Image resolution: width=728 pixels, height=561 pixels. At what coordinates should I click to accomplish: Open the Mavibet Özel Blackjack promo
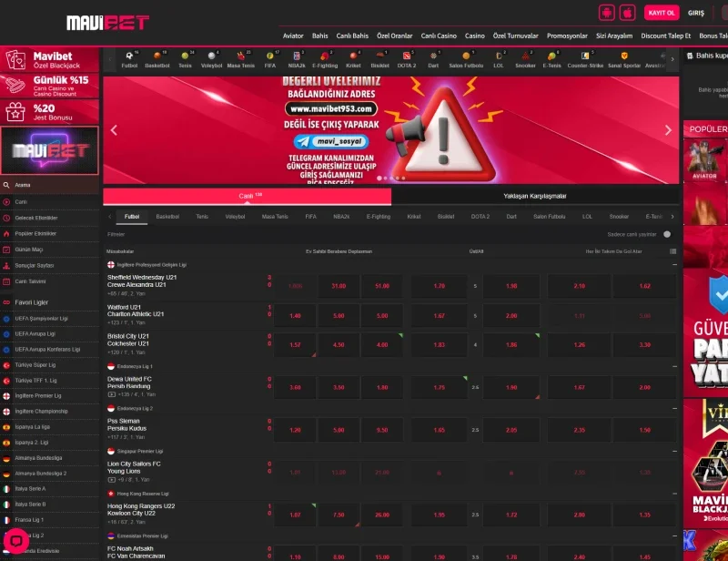[50, 59]
